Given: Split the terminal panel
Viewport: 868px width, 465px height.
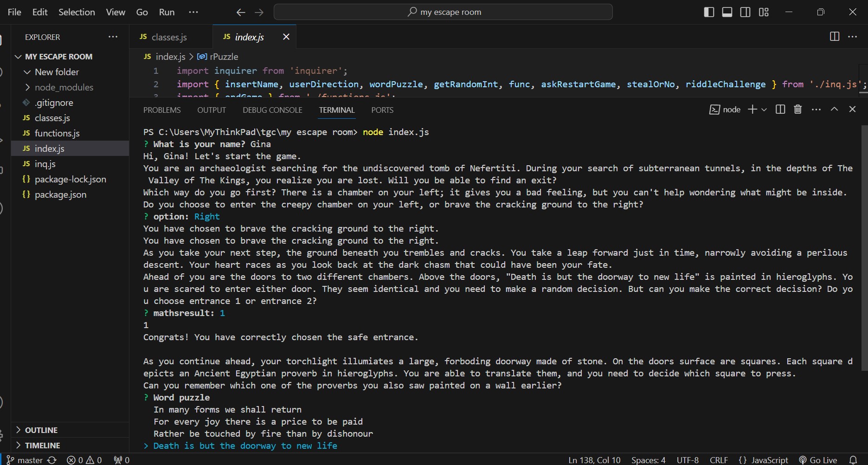Looking at the screenshot, I should click(780, 110).
